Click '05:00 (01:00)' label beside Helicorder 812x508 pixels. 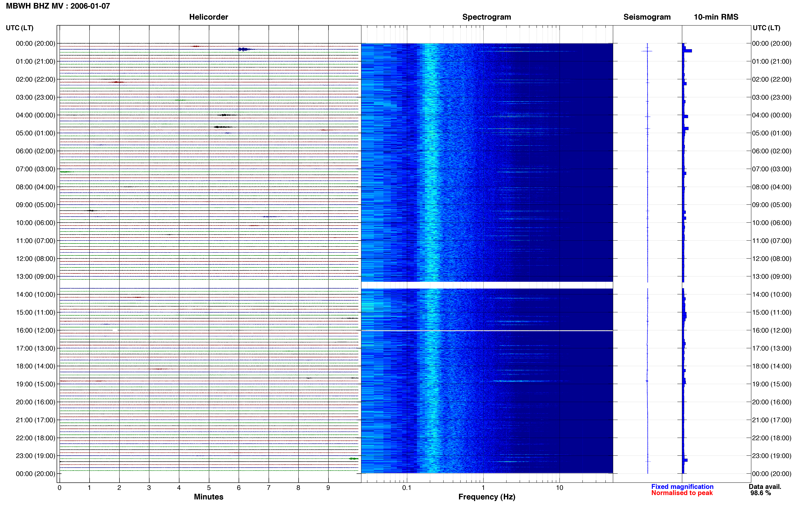point(35,133)
